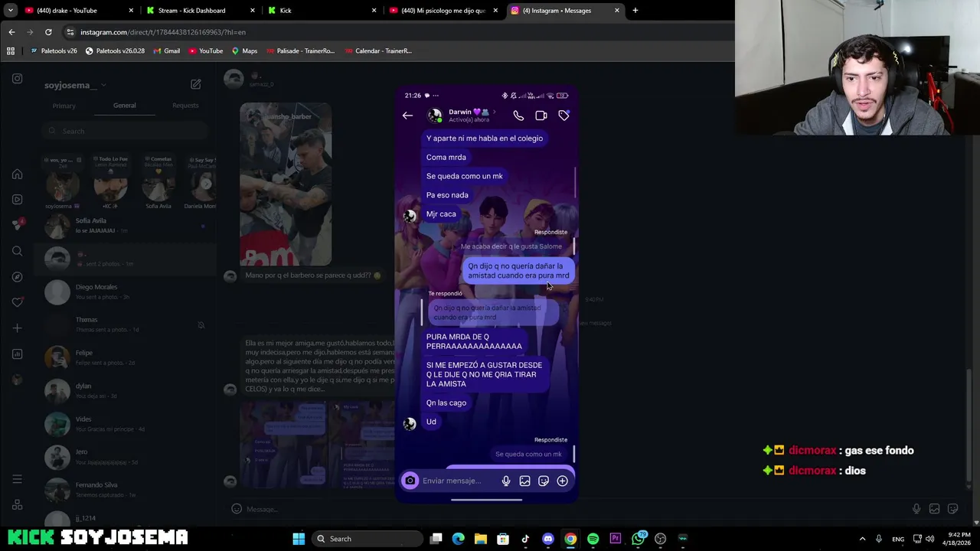Click the Instagram logo in the sidebar
Image resolution: width=980 pixels, height=551 pixels.
(17, 78)
